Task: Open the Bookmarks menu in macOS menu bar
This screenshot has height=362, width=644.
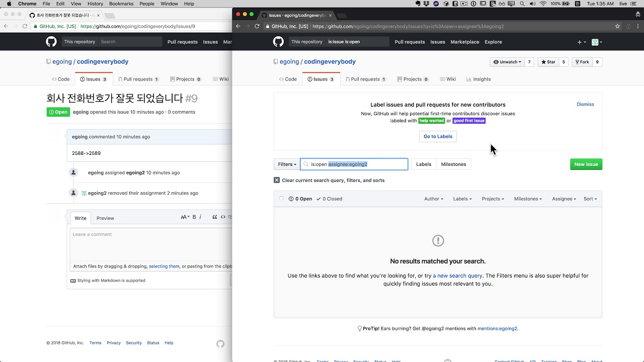Action: [121, 4]
